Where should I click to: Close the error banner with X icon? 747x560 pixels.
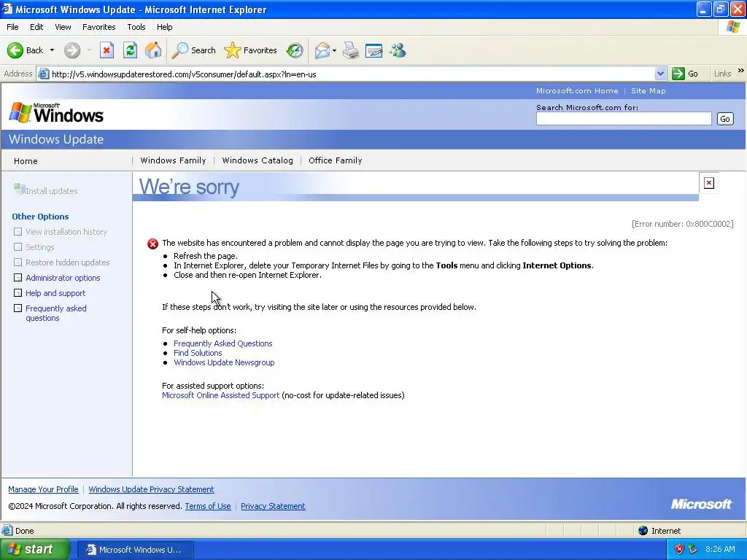pyautogui.click(x=709, y=183)
